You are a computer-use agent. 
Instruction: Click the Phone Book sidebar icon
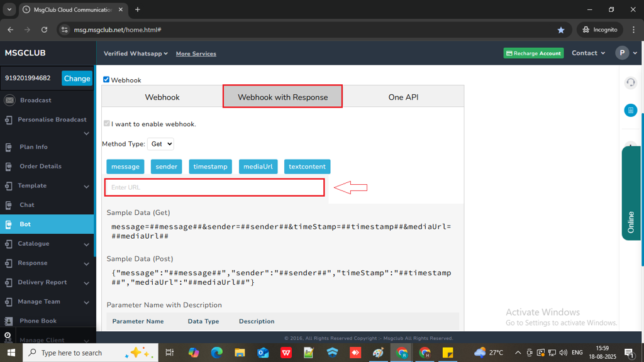9,321
